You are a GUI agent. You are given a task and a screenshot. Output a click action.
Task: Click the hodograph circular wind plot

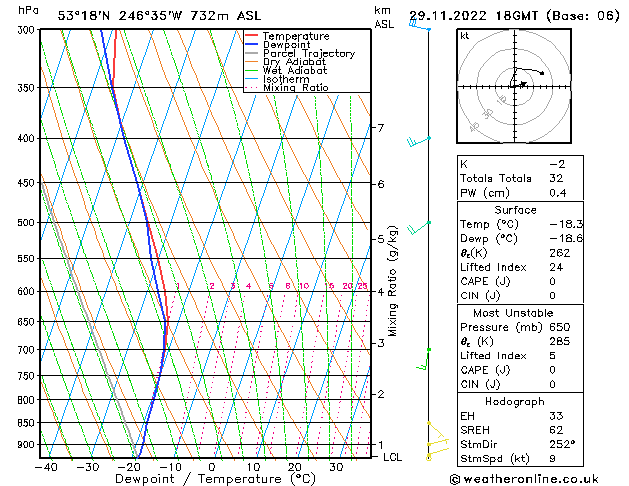(x=518, y=85)
